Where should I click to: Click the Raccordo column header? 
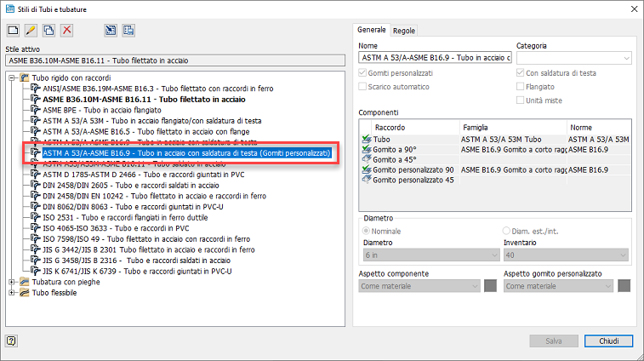[415, 128]
